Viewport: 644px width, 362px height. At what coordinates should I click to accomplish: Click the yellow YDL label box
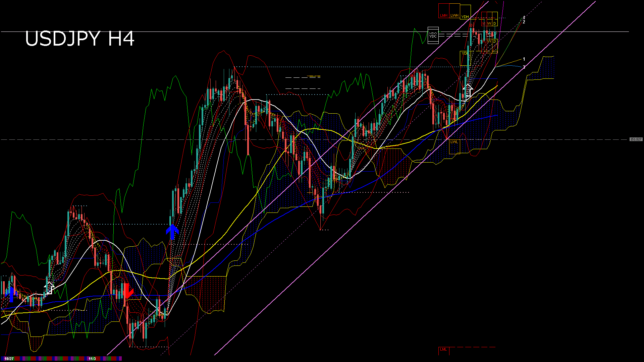point(464,53)
